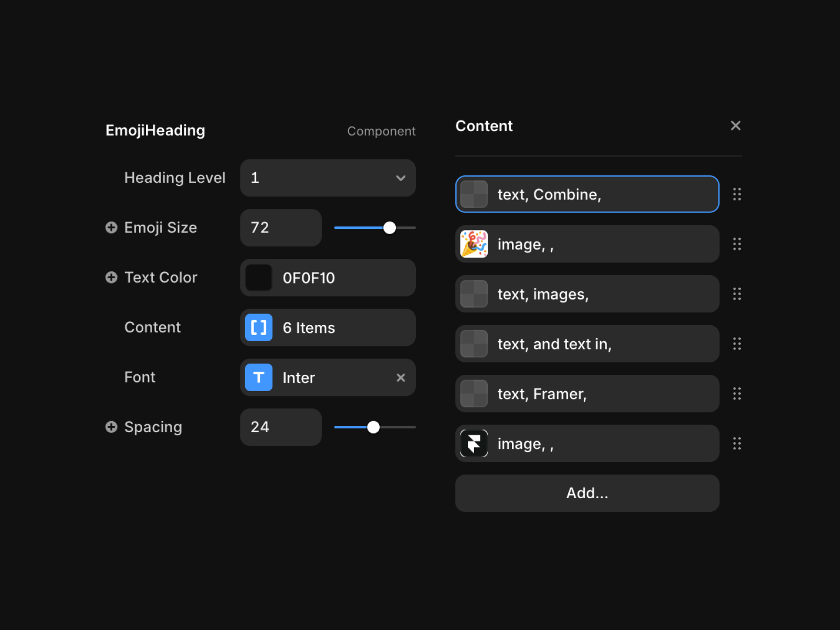Click the Text Color black swatch
The image size is (840, 630).
pyautogui.click(x=259, y=278)
